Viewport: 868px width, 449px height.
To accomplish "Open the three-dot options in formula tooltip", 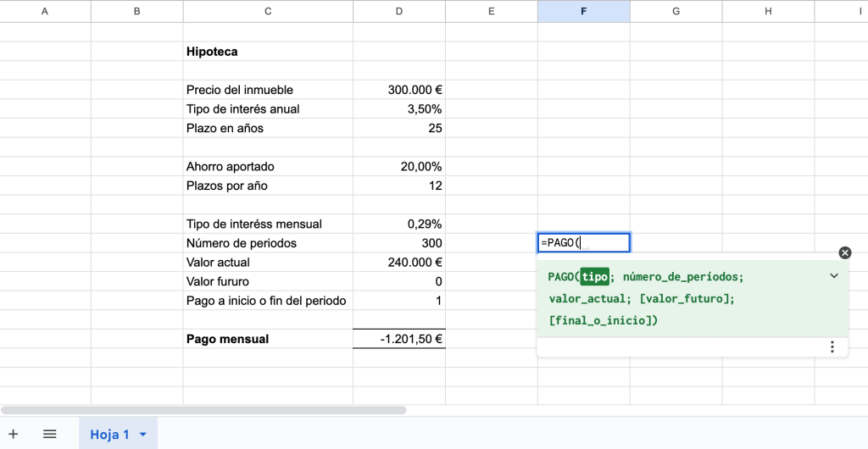I will (832, 346).
